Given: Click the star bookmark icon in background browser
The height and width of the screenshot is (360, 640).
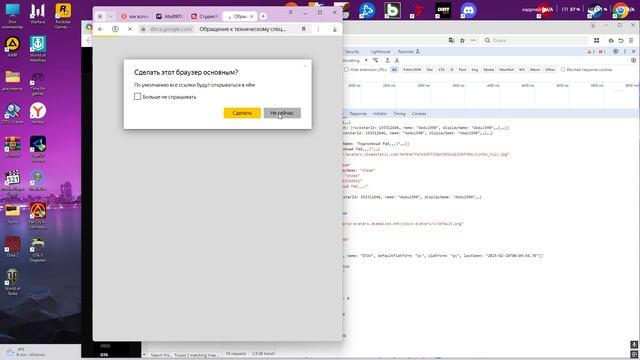Looking at the screenshot, I should (x=462, y=40).
